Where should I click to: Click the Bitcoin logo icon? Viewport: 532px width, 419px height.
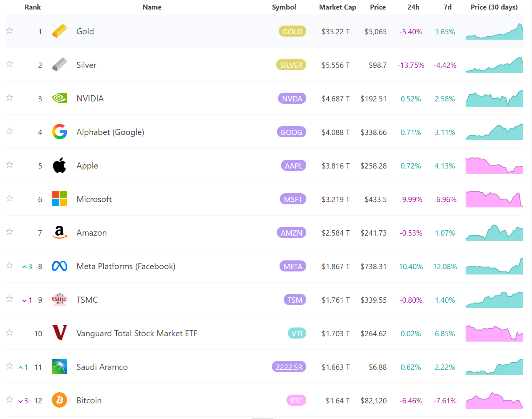point(59,400)
